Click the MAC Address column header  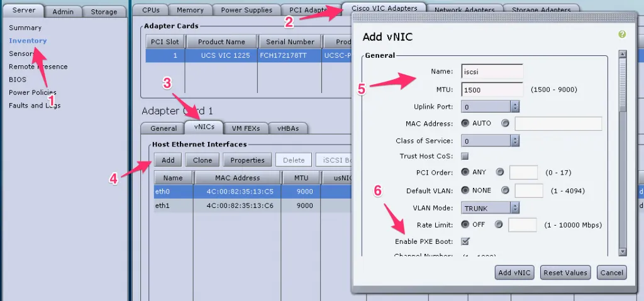tap(237, 178)
